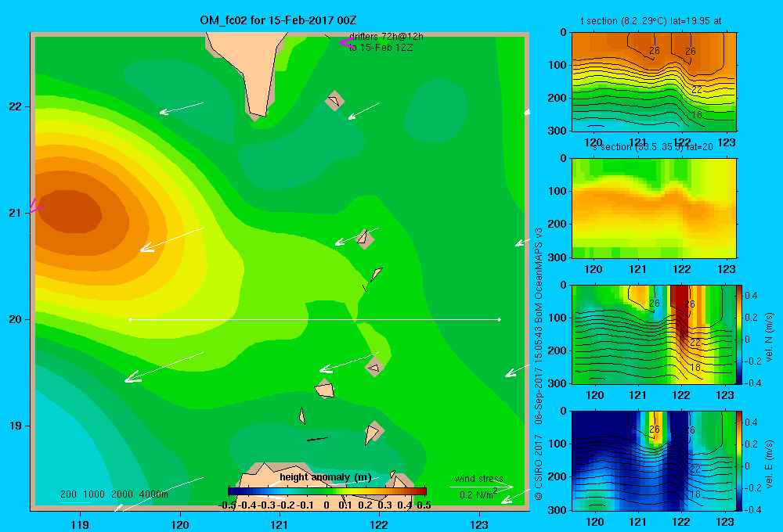This screenshot has width=783, height=532.
Task: Click the map title "OM_fc02 for 15-Feb-2017 00Z"
Action: pos(278,20)
